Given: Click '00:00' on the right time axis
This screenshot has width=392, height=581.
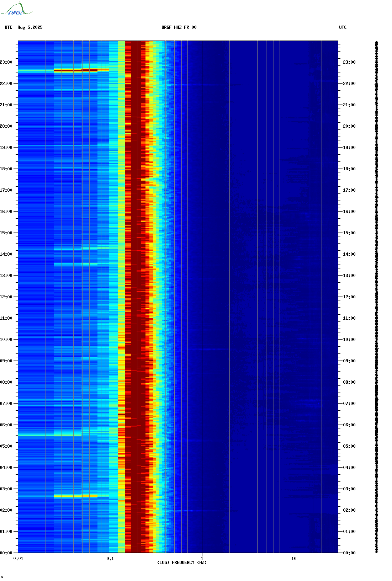Looking at the screenshot, I should coord(349,553).
